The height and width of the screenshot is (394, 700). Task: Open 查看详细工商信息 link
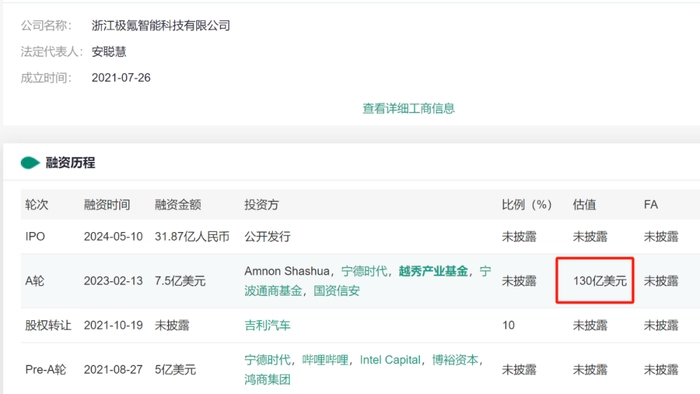pyautogui.click(x=408, y=108)
